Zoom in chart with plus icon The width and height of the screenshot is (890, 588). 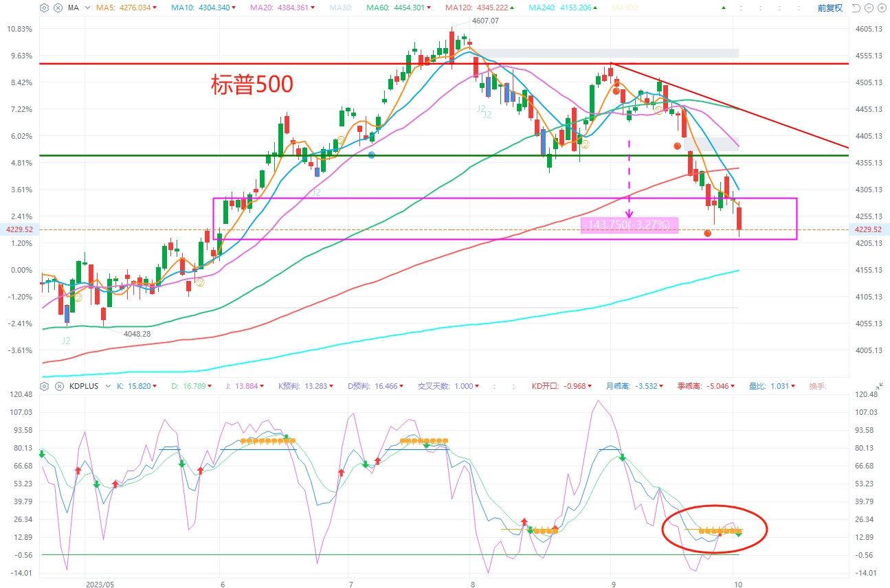tap(882, 8)
